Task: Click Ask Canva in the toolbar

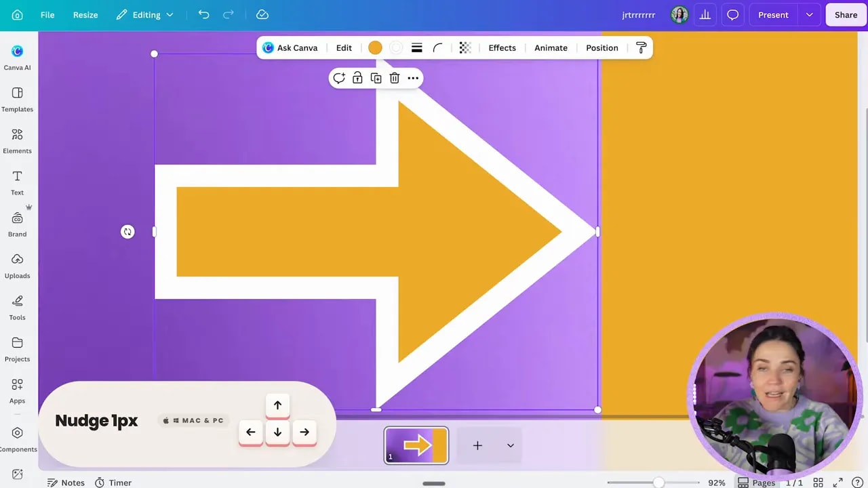Action: (x=290, y=47)
